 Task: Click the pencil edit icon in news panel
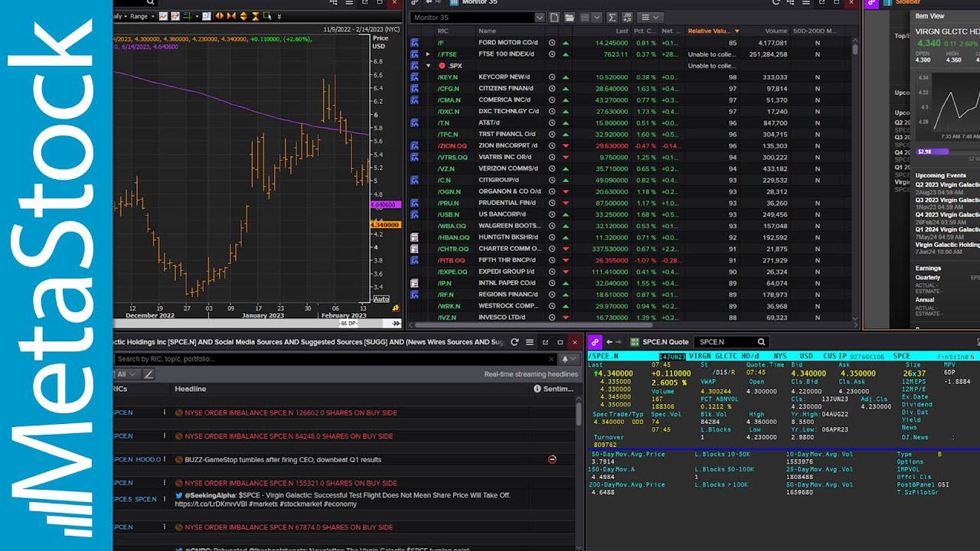pyautogui.click(x=149, y=374)
